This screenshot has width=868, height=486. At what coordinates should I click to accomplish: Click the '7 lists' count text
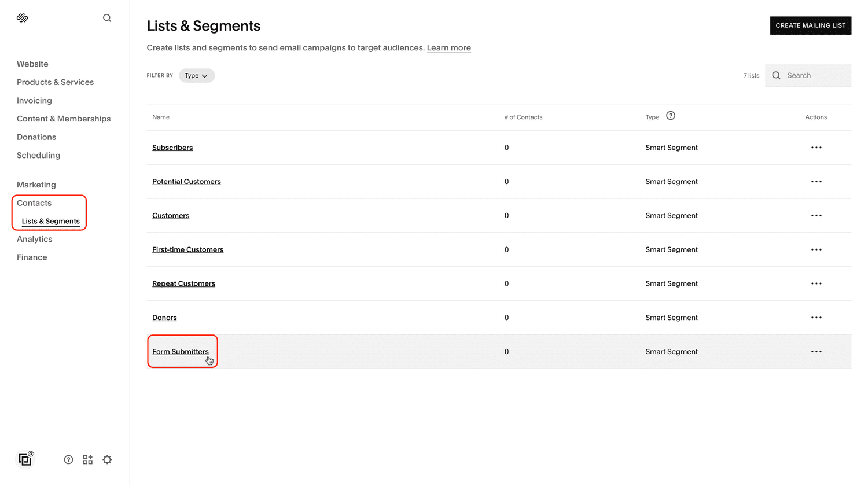(752, 76)
